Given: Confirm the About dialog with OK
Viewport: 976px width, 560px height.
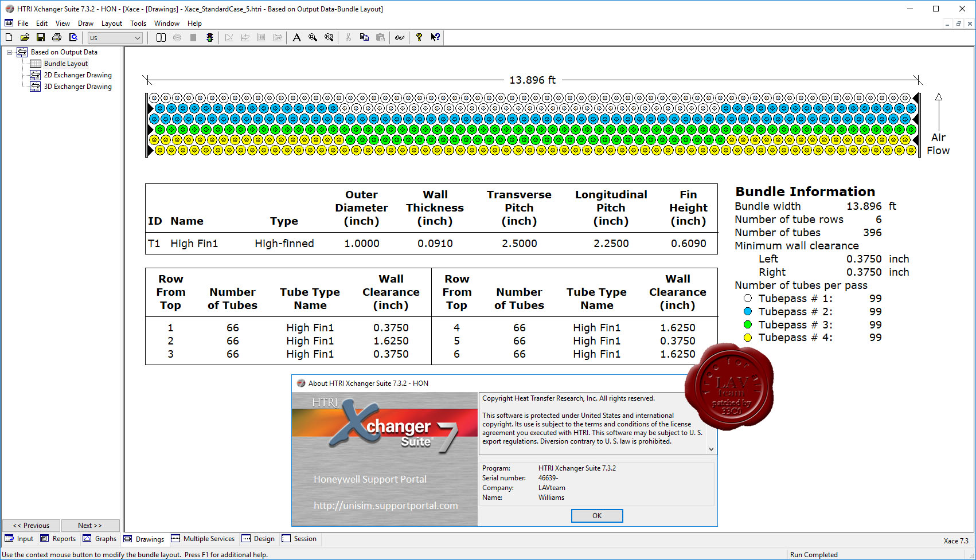Looking at the screenshot, I should (597, 516).
